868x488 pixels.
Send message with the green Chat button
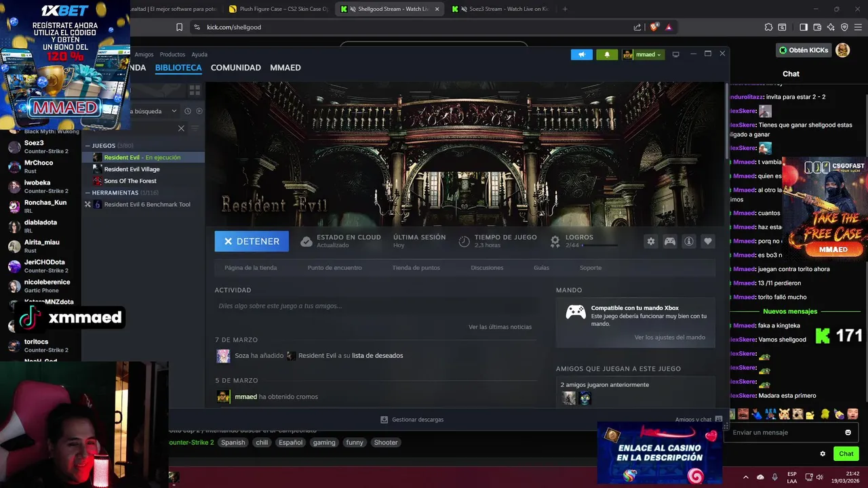(x=846, y=454)
